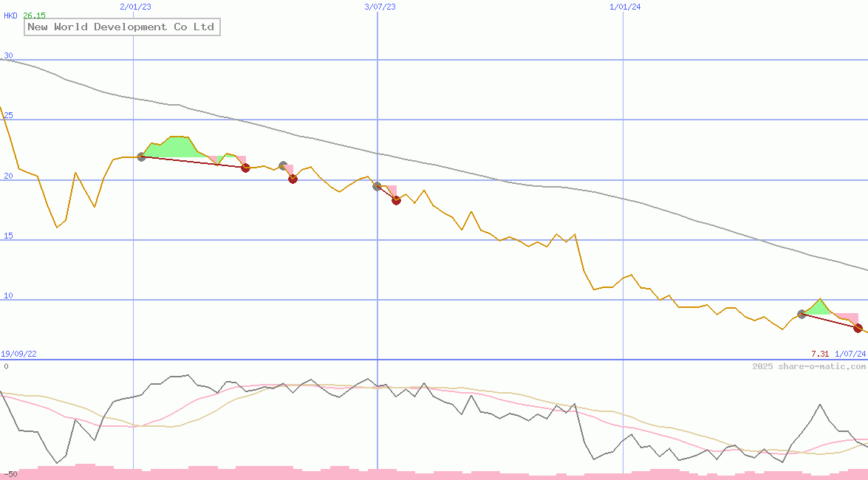Click the red exit dot ending the first trade
The height and width of the screenshot is (480, 868).
[246, 168]
